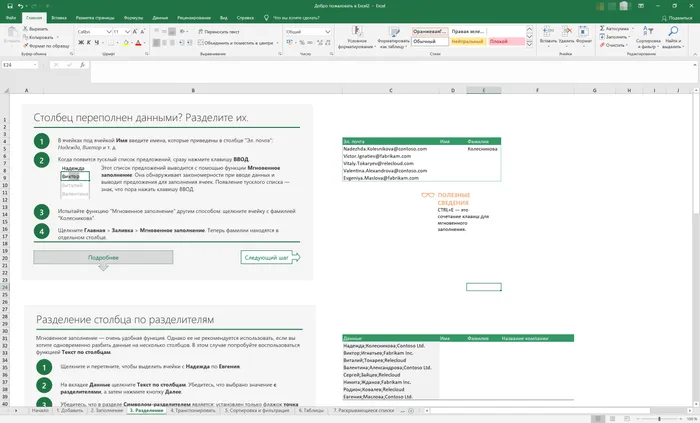Click the Save icon in quick access toolbar
700x423 pixels.
click(x=10, y=6)
